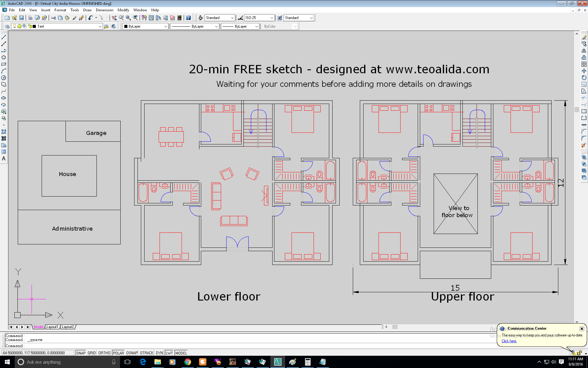Toggle OTRACK in status bar
This screenshot has height=368, width=588.
click(147, 353)
